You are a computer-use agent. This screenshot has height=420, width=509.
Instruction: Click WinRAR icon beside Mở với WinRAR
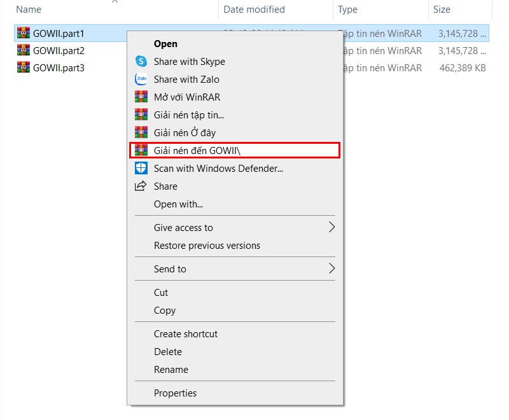pyautogui.click(x=141, y=97)
